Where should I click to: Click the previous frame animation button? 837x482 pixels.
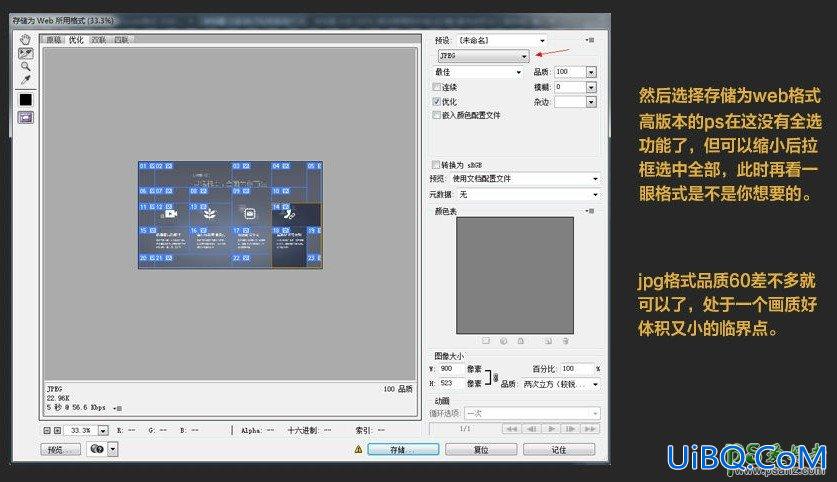[x=531, y=429]
